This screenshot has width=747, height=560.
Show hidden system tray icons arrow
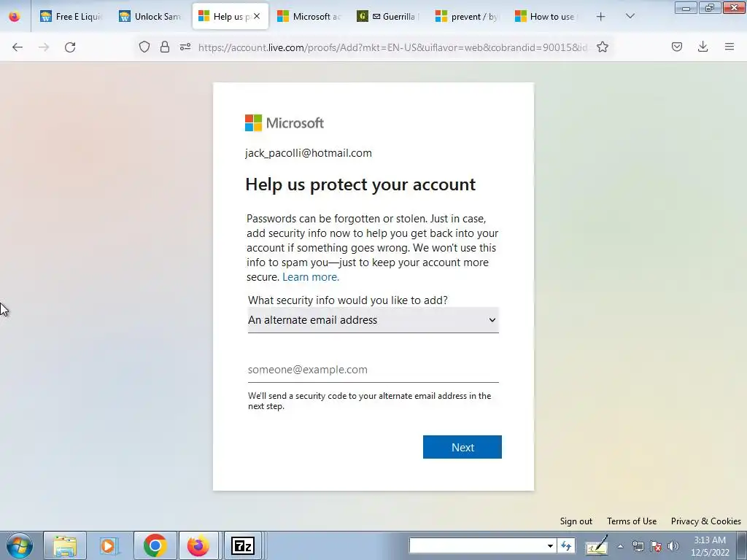click(x=620, y=546)
